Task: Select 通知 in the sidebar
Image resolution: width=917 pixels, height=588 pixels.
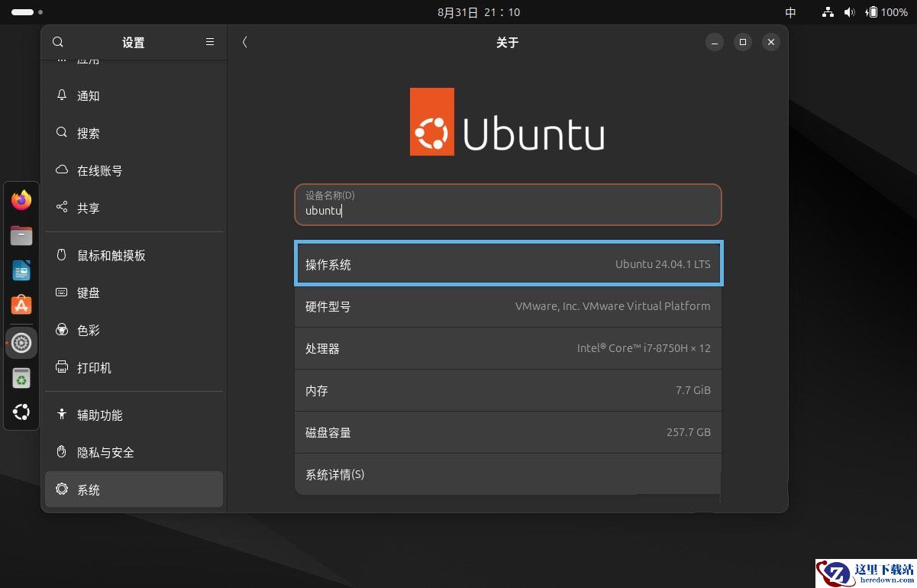Action: (x=134, y=95)
